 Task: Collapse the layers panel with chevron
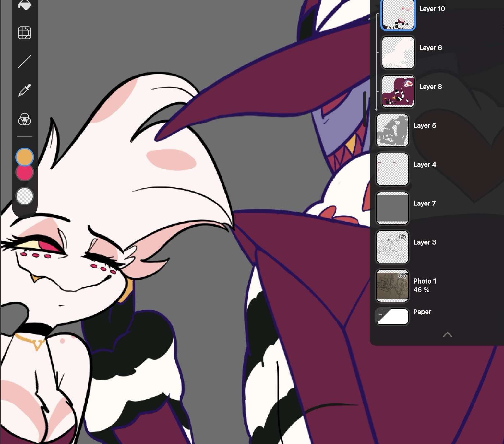click(447, 334)
